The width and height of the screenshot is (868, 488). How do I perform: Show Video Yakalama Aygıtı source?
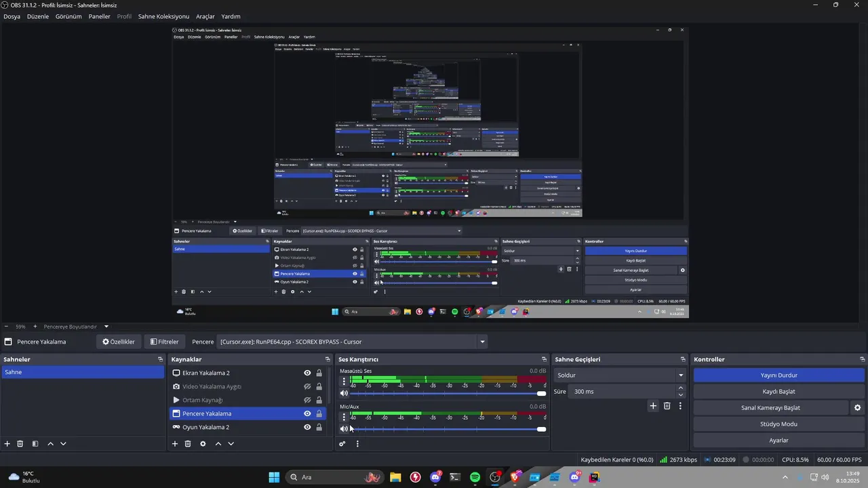[307, 386]
